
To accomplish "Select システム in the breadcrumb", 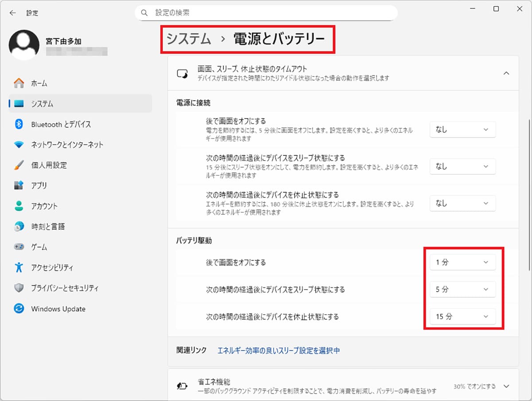I will pyautogui.click(x=188, y=39).
